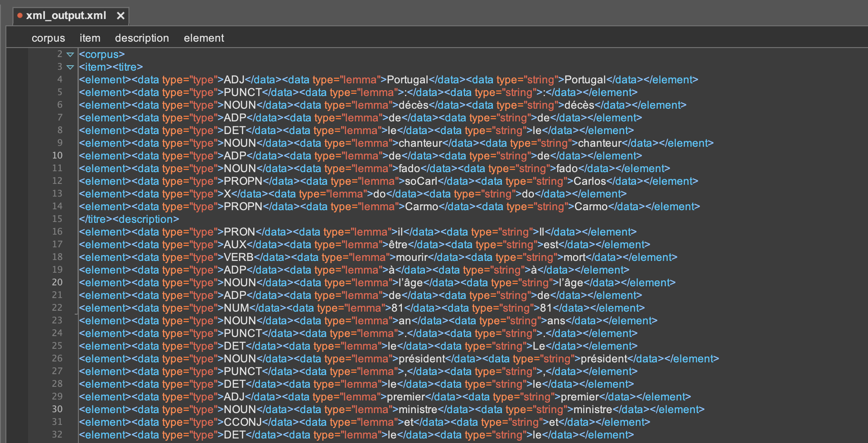Screen dimensions: 868x443
Task: Select the xml_output.xml file tab
Action: [x=66, y=16]
